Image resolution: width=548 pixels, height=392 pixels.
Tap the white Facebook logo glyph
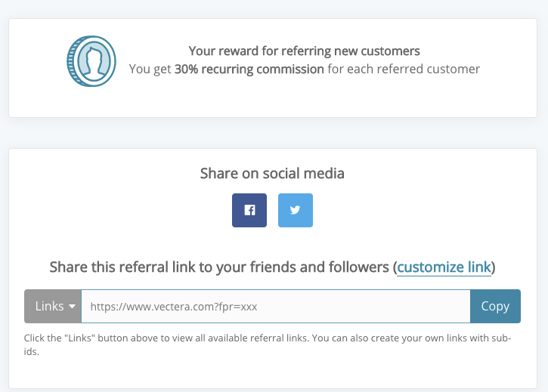click(249, 210)
